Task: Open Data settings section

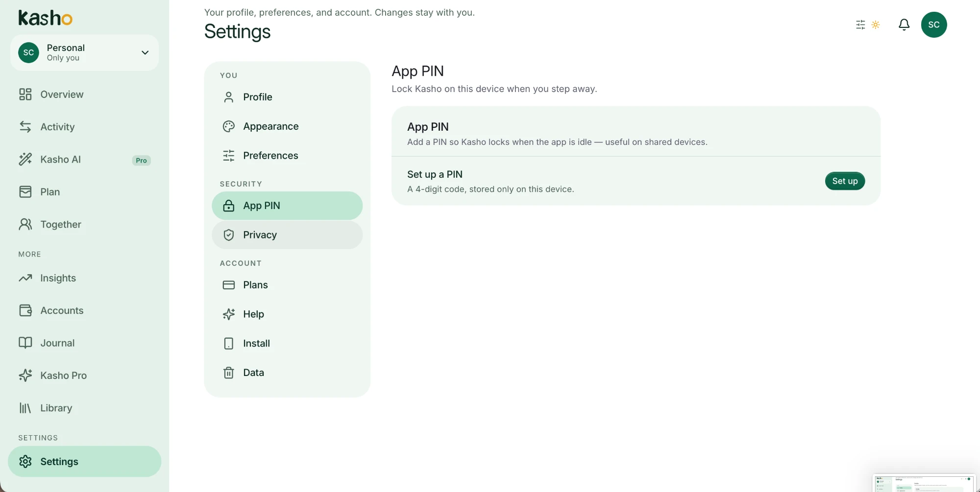Action: coord(287,373)
